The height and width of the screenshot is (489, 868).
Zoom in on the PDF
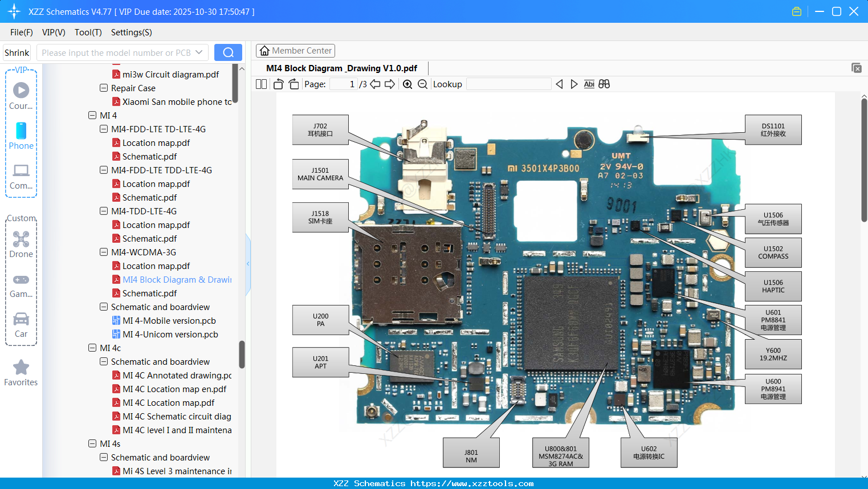tap(407, 84)
